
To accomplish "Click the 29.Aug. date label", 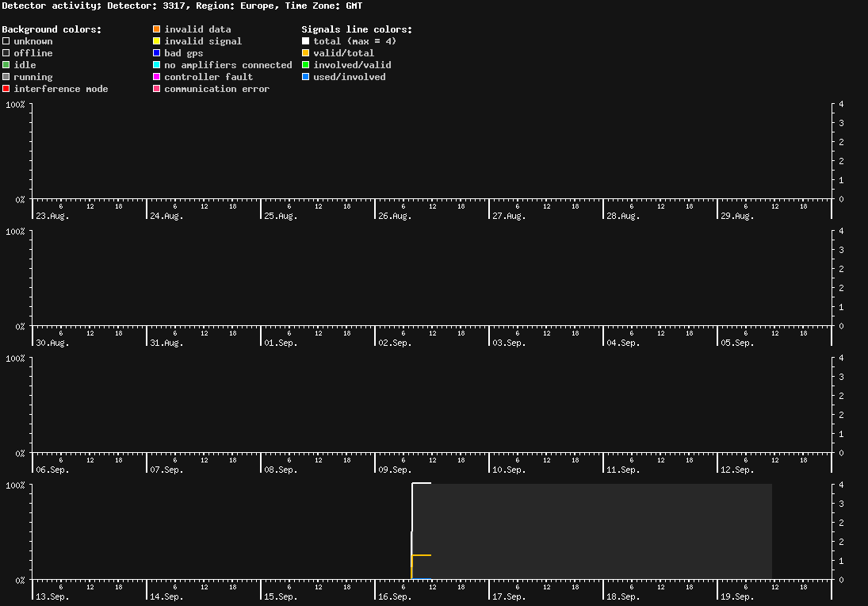I will pos(737,216).
